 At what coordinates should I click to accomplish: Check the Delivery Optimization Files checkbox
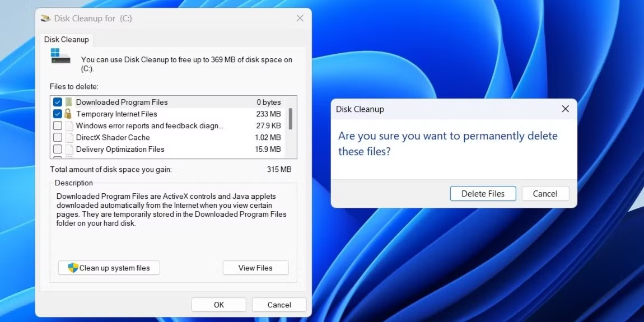(58, 149)
